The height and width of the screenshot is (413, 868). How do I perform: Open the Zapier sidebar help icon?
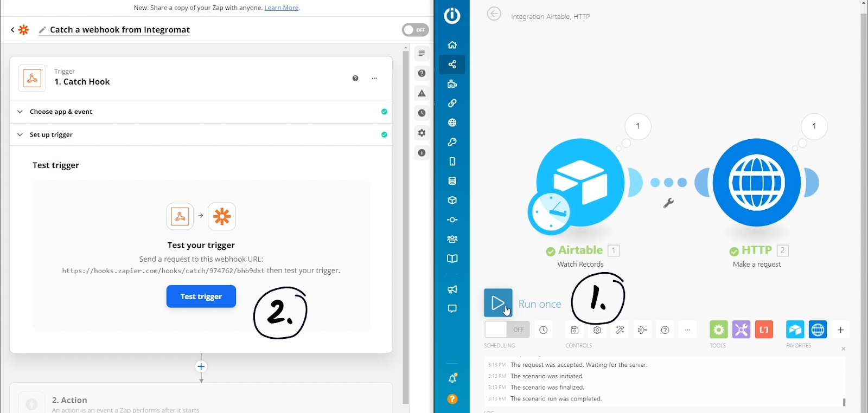(422, 73)
